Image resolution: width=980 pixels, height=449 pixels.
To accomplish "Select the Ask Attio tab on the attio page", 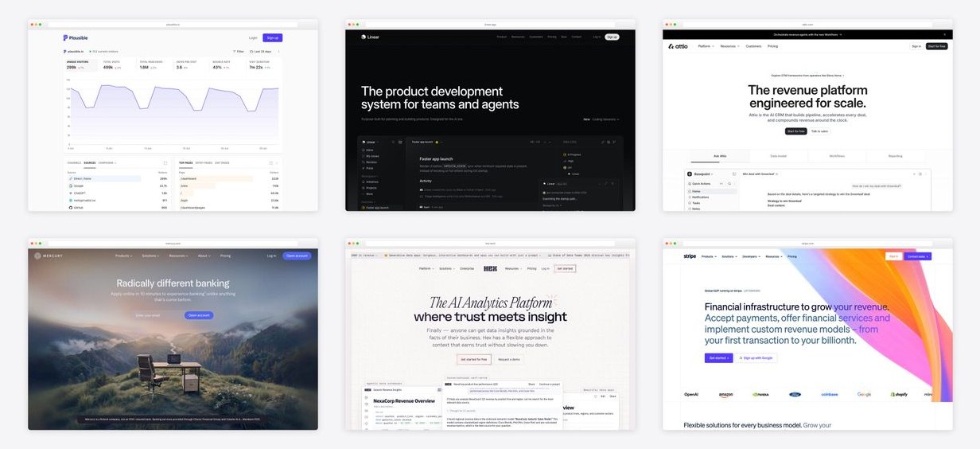I will 720,156.
